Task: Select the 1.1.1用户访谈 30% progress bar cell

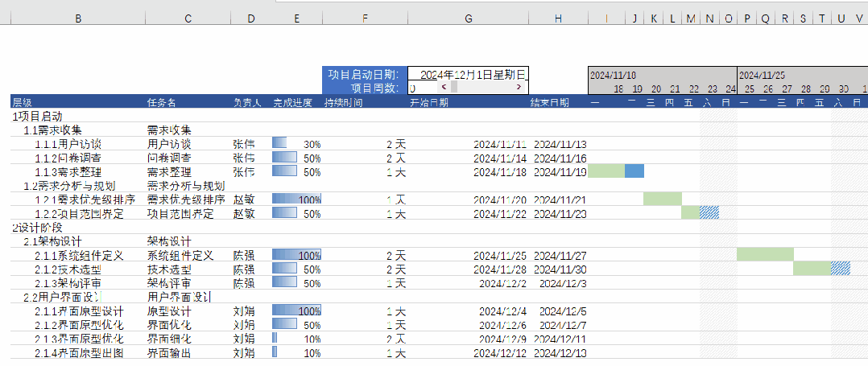Action: pos(296,144)
